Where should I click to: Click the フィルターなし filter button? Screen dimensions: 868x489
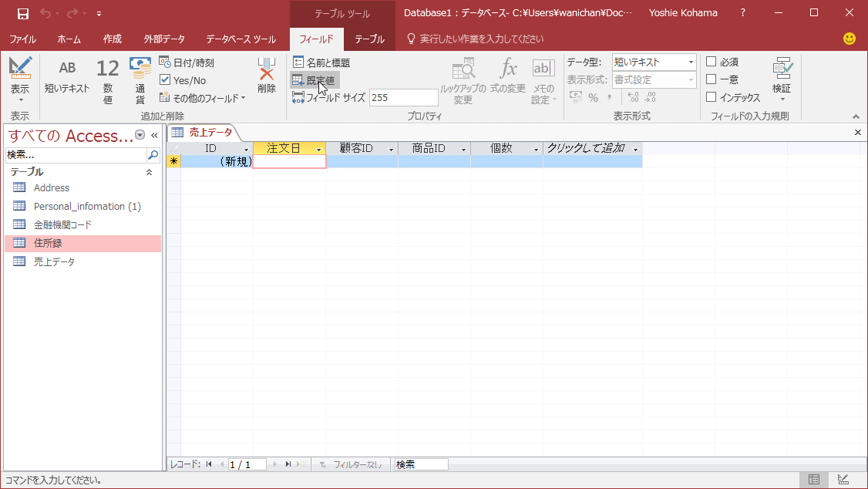[x=351, y=464]
